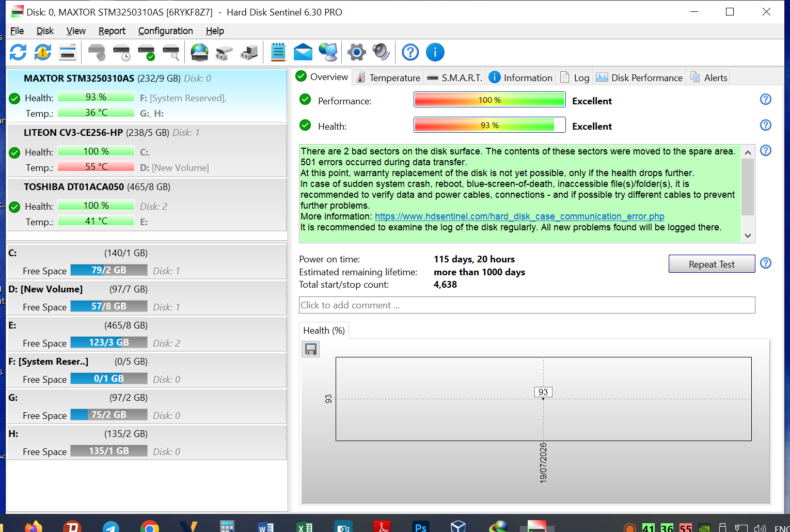
Task: Click the single disk on connector toolbar icon
Action: click(x=224, y=52)
